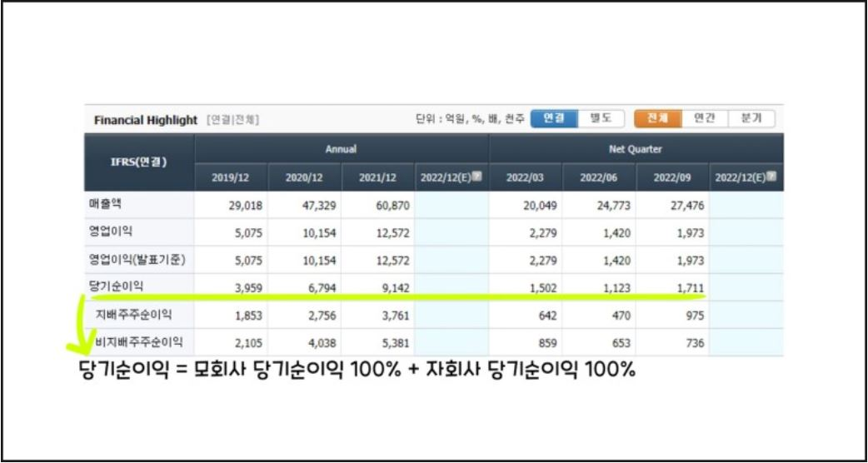868x463 pixels.
Task: Click 지배주주순이익 value 975
Action: [695, 316]
